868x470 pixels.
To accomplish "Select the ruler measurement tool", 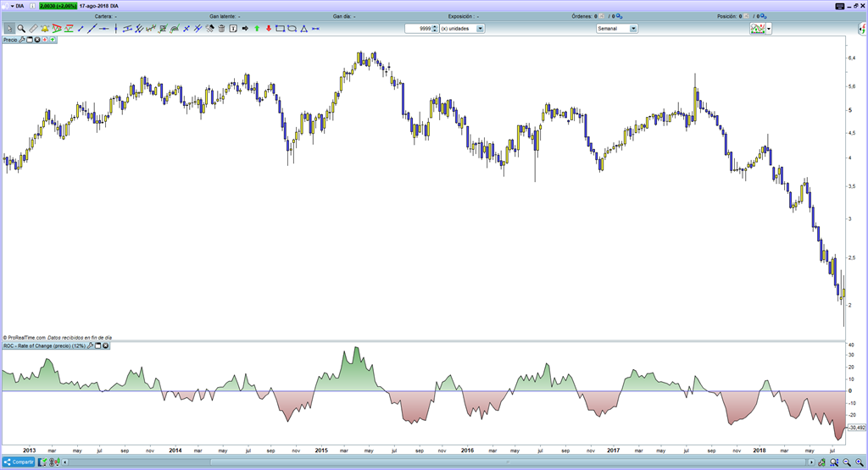I will [x=34, y=28].
